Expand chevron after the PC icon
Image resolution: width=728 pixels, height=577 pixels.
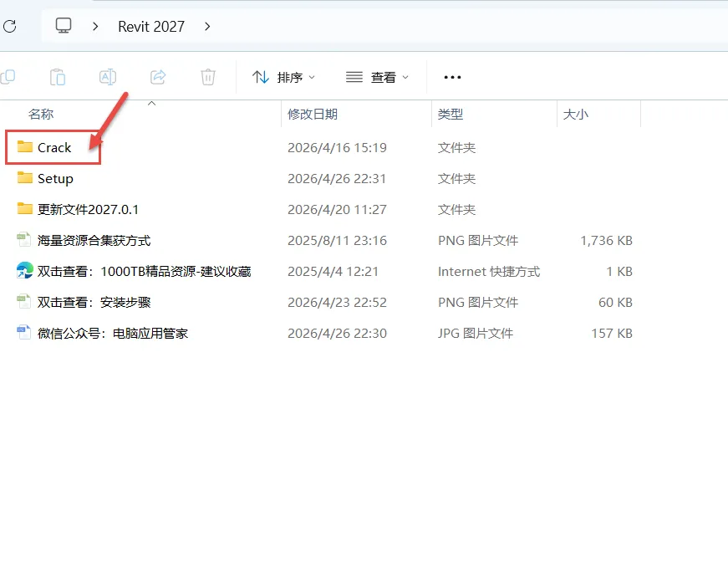(95, 27)
